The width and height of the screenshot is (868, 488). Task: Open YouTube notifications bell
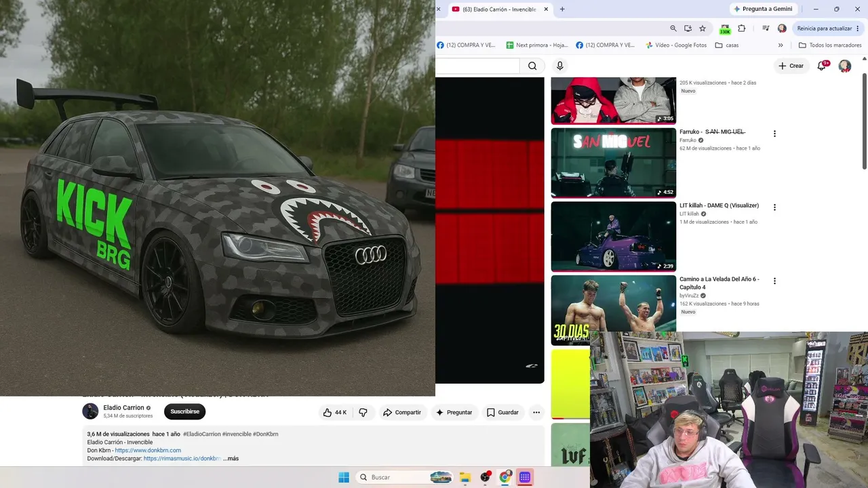pos(822,66)
